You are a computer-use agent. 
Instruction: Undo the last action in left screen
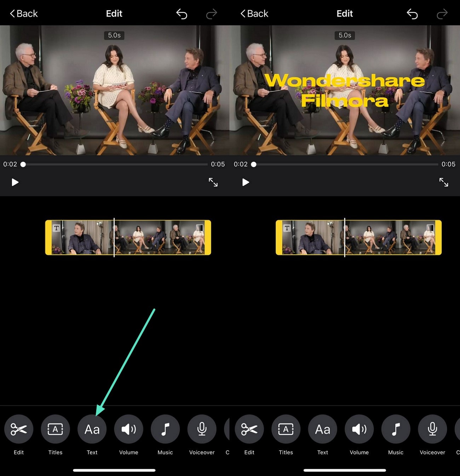click(x=182, y=14)
